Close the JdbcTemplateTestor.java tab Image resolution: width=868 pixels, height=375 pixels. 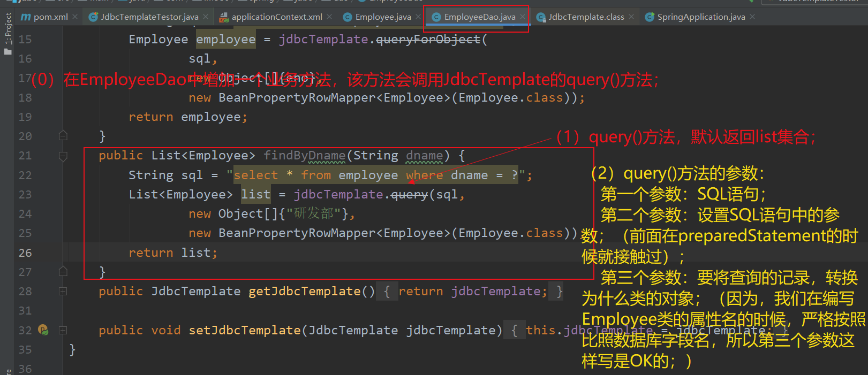tap(206, 17)
